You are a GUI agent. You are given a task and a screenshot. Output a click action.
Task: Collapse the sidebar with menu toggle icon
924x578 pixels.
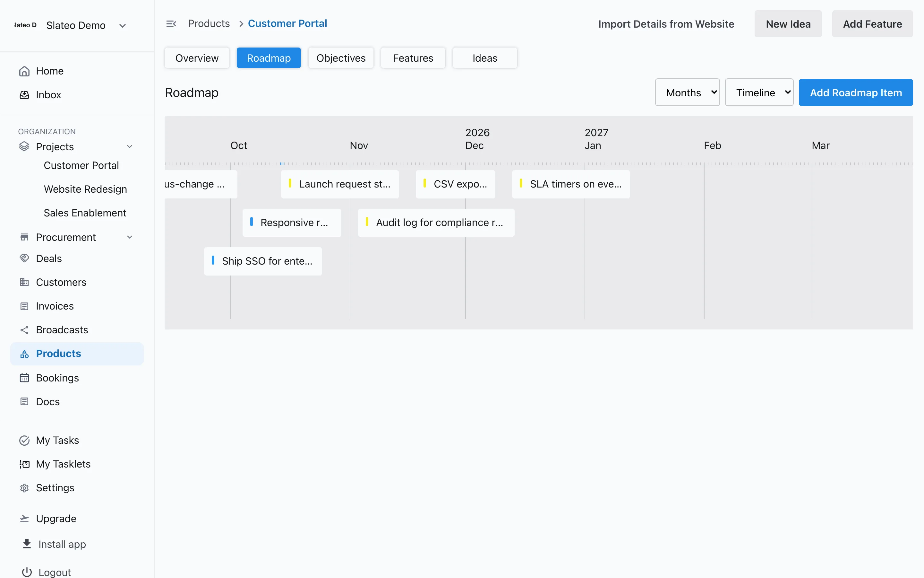pyautogui.click(x=171, y=24)
